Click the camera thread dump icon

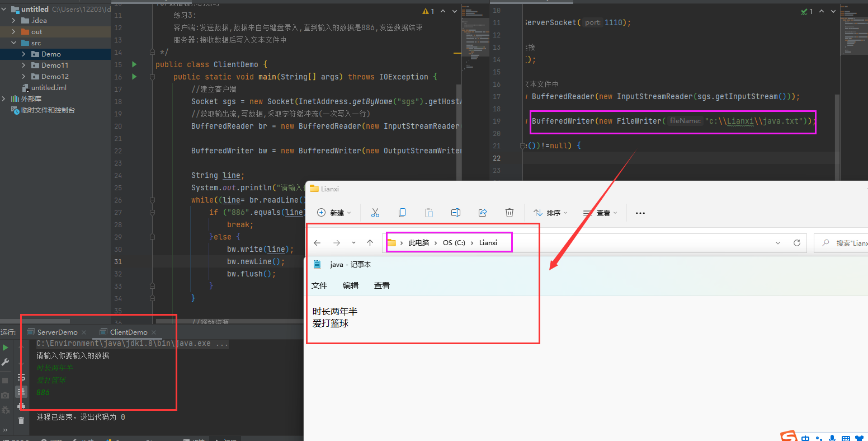[x=6, y=396]
